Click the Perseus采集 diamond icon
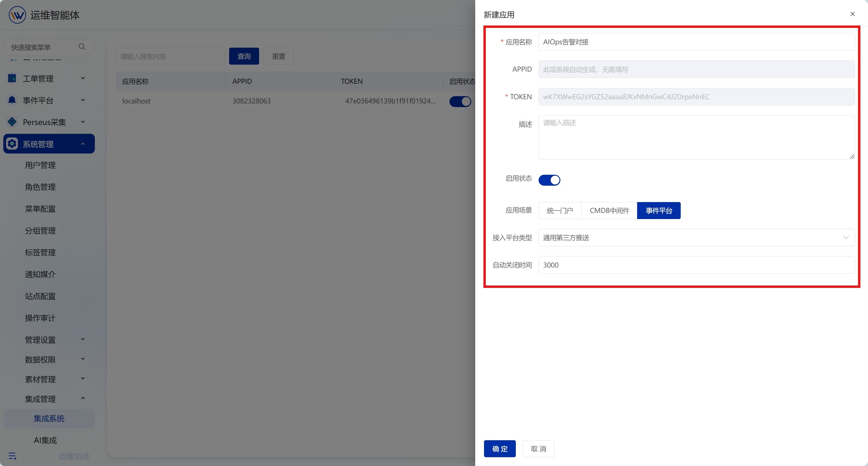 click(12, 122)
